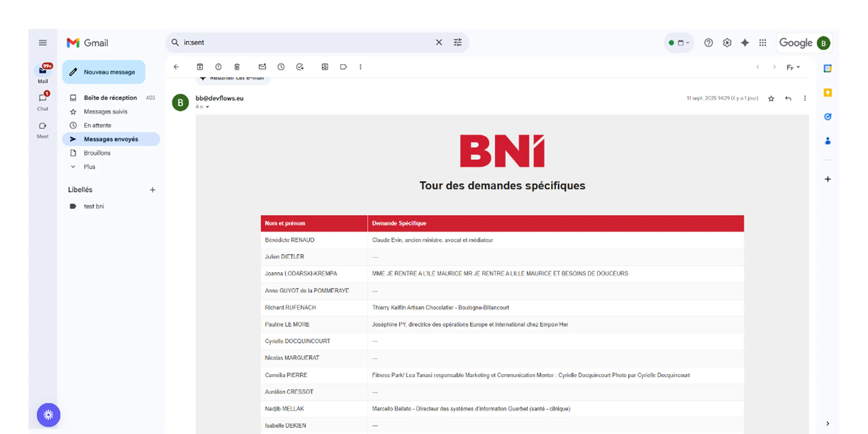Snooze the email

[281, 67]
